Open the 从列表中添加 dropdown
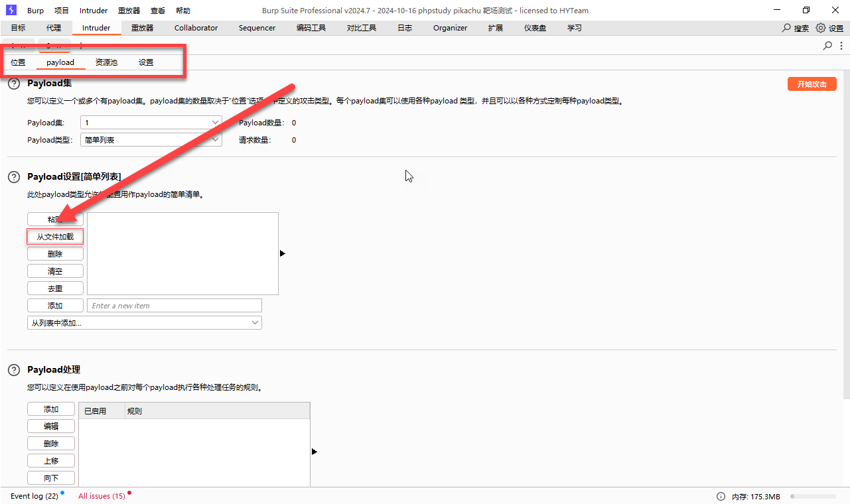850x504 pixels. [145, 323]
